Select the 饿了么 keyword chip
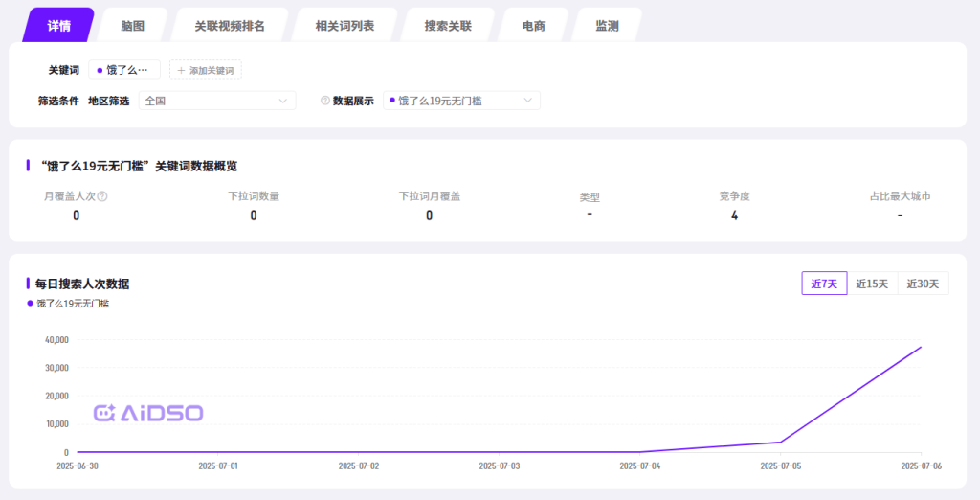This screenshot has width=980, height=500. pos(124,70)
